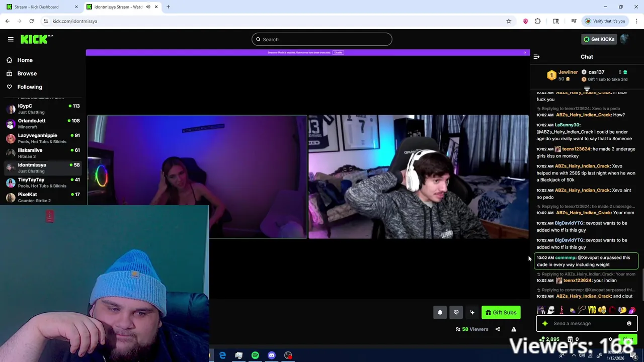The image size is (644, 362).
Task: Click the chat panel scrollbar
Action: click(642, 286)
